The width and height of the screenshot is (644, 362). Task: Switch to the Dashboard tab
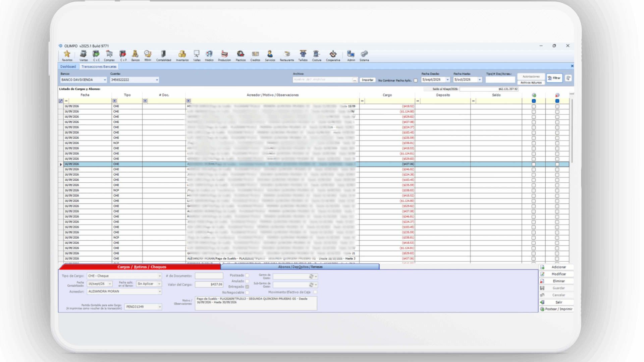point(68,66)
